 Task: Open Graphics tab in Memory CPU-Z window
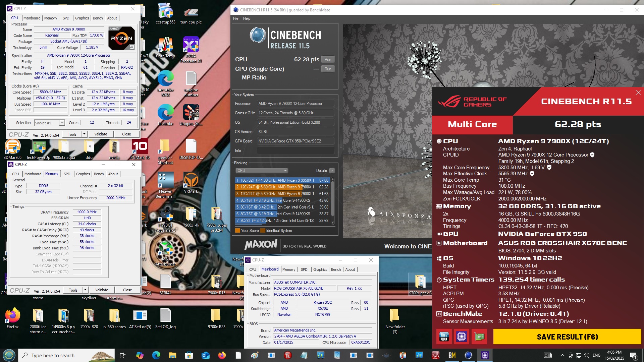click(x=83, y=174)
